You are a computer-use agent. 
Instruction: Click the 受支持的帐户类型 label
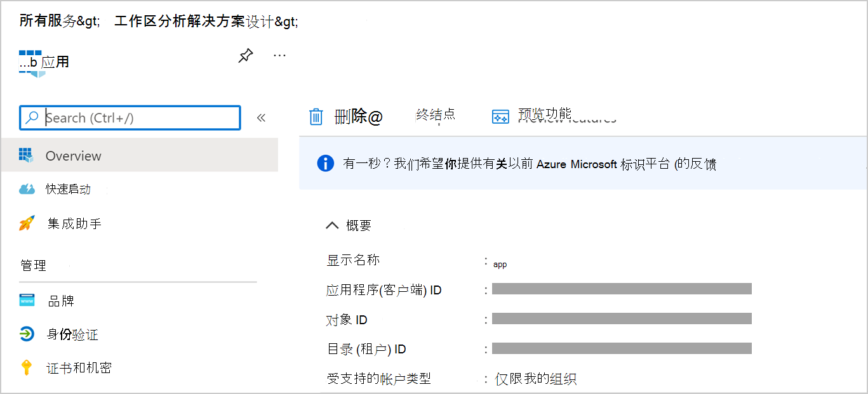tap(378, 379)
